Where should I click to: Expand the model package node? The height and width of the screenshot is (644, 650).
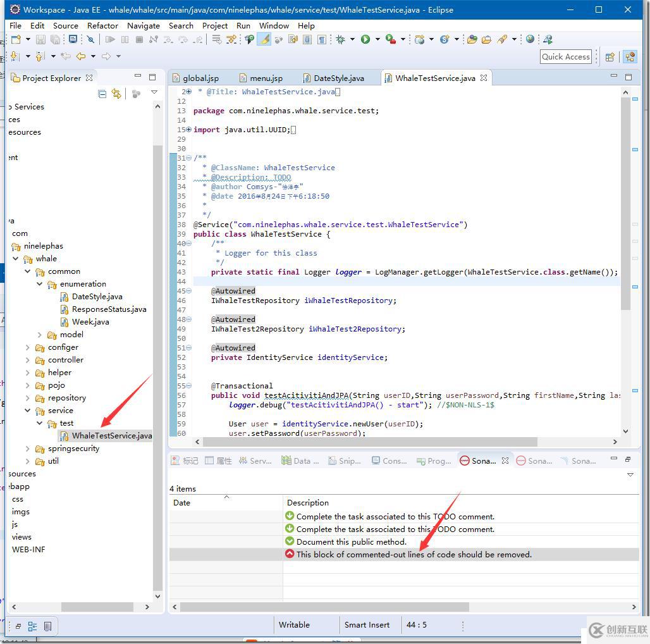tap(40, 334)
